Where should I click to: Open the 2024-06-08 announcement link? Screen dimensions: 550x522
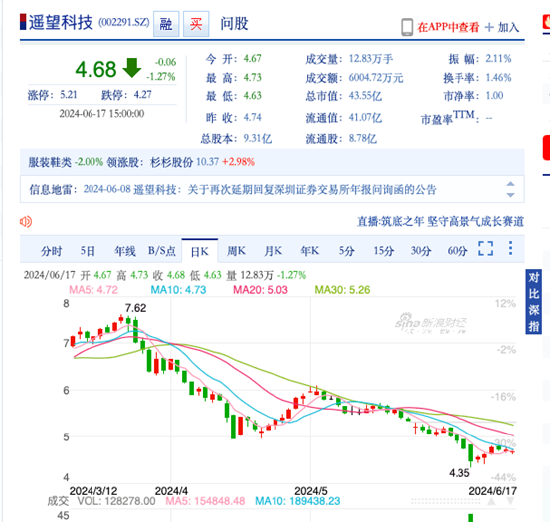260,190
